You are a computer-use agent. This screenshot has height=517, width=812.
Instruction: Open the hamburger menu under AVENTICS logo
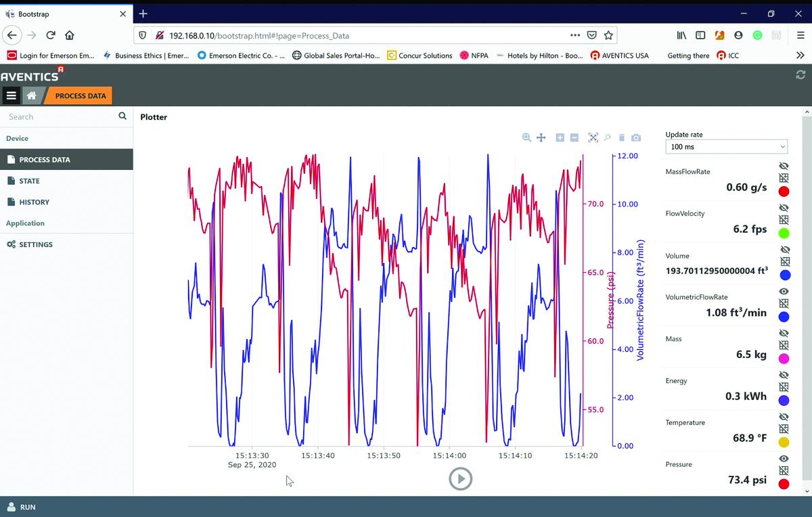point(11,96)
